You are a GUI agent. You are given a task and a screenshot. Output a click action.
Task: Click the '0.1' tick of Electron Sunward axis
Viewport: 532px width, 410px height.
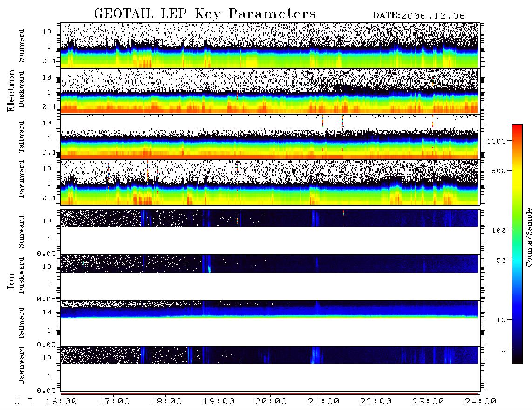click(x=49, y=61)
